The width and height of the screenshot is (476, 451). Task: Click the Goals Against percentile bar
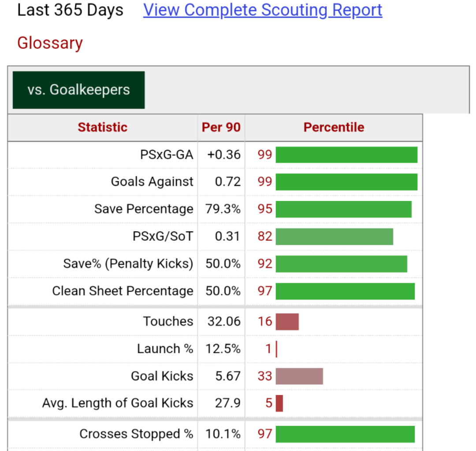pyautogui.click(x=346, y=182)
